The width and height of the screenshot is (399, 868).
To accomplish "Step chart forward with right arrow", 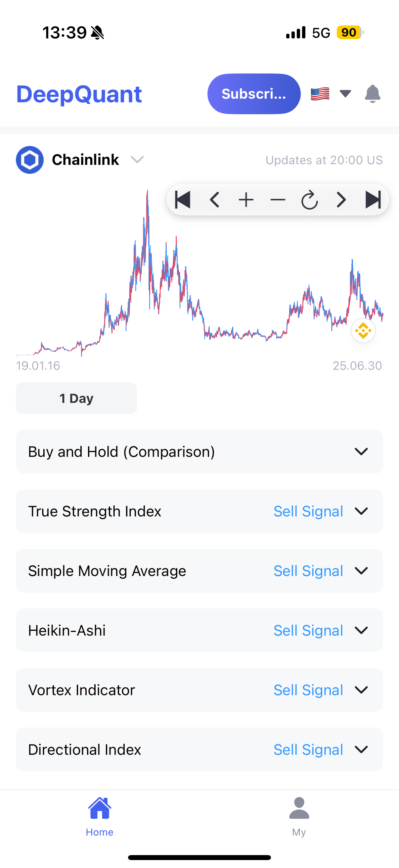I will (x=341, y=200).
